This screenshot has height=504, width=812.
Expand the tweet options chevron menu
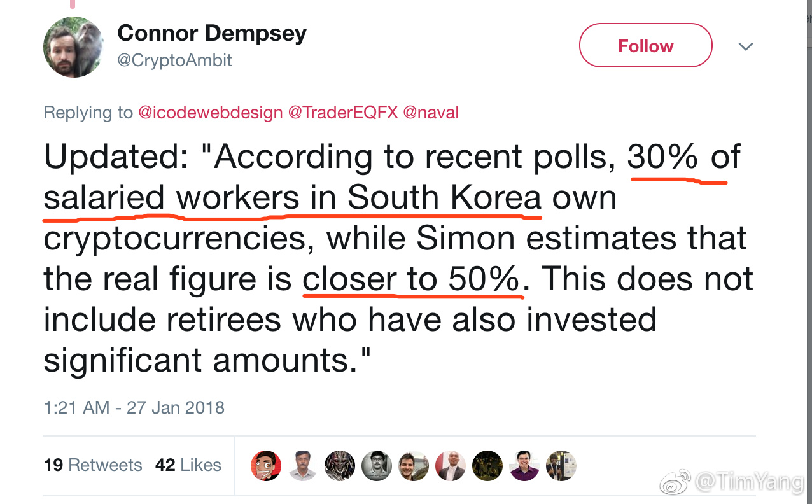pos(745,46)
